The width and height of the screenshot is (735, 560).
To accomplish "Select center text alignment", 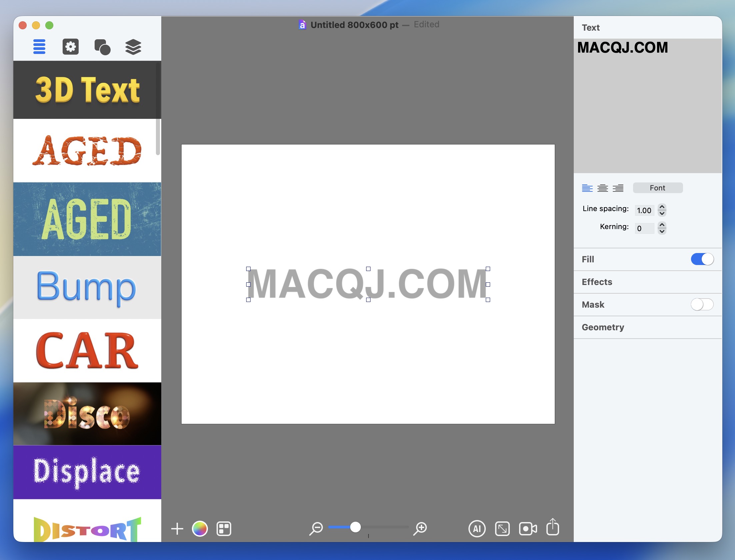I will point(602,188).
